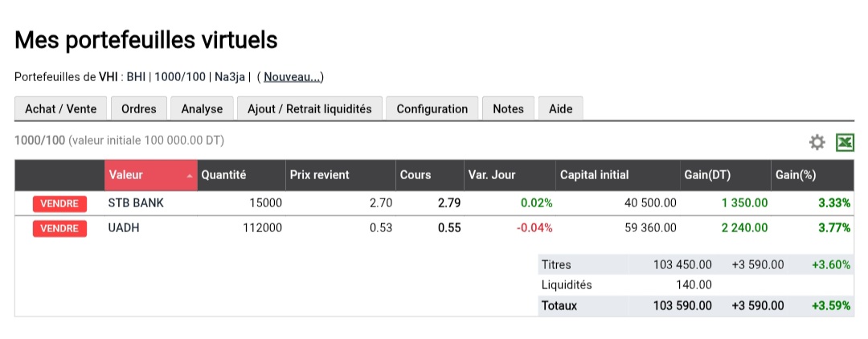Screen dimensions: 868x339
Task: Create a new portfolio via Nouveau link
Action: tap(293, 77)
